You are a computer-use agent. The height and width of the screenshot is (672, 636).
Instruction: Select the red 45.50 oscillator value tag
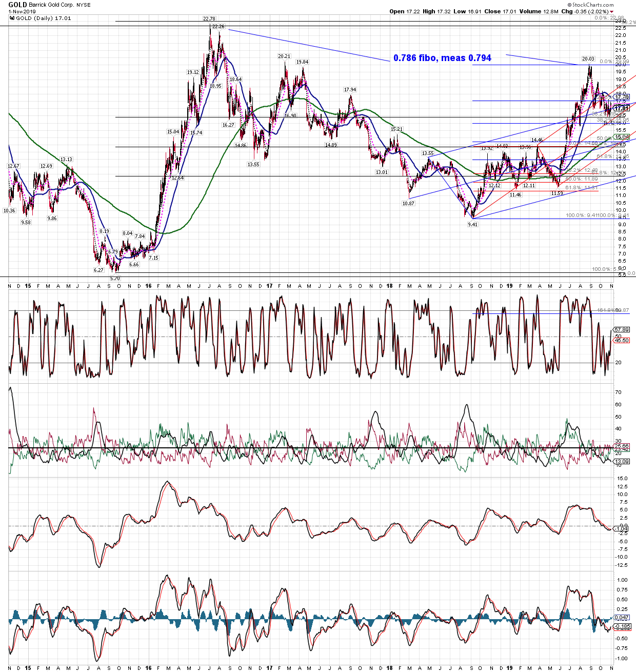point(622,341)
